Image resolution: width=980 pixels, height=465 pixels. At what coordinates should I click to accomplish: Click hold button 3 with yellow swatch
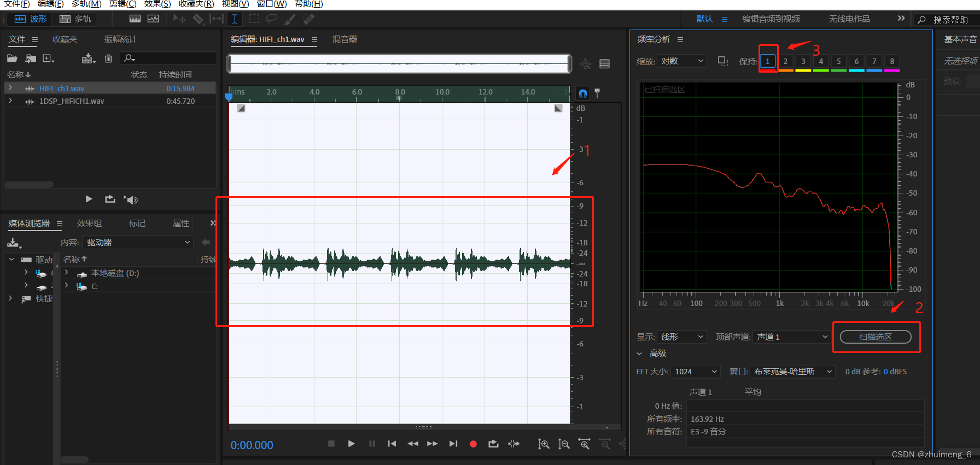[x=803, y=62]
